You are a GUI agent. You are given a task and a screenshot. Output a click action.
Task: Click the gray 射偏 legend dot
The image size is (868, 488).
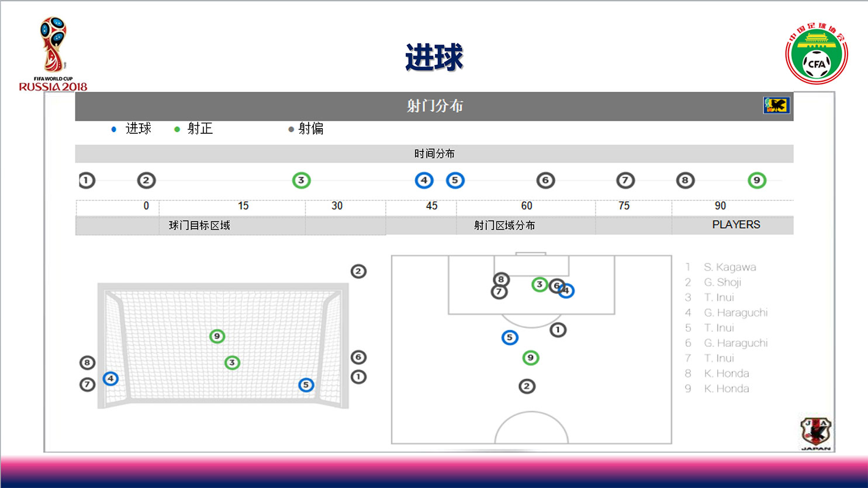click(291, 129)
